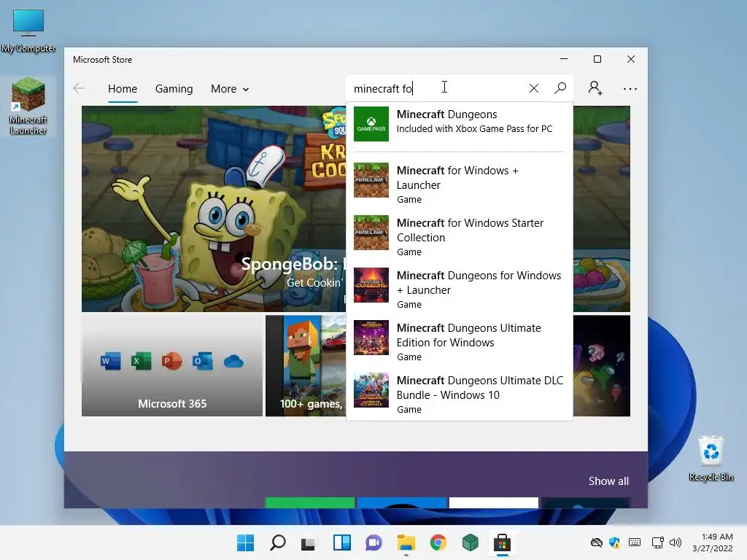
Task: Click the Show all link
Action: (608, 481)
